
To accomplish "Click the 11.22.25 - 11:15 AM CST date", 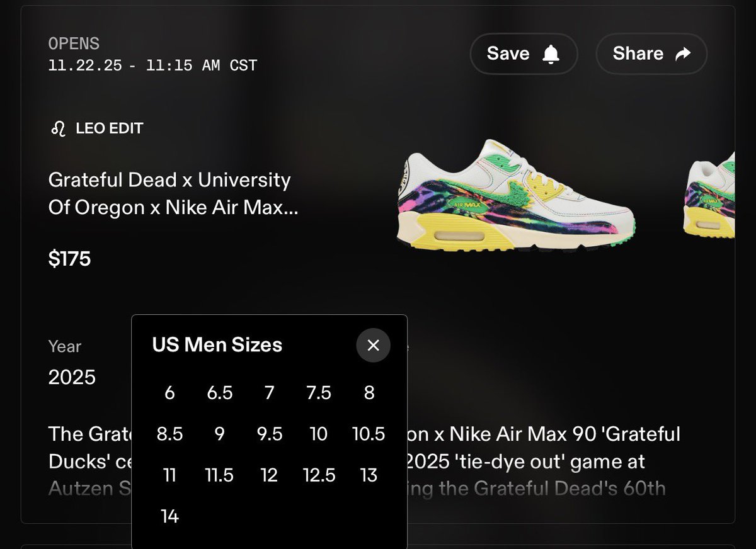I will coord(152,65).
